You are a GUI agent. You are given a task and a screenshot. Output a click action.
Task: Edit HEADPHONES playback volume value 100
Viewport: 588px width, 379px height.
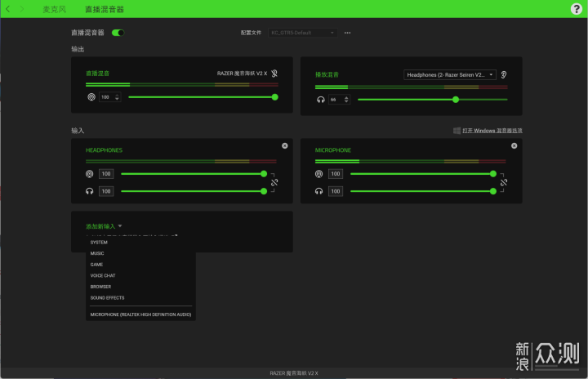(106, 191)
